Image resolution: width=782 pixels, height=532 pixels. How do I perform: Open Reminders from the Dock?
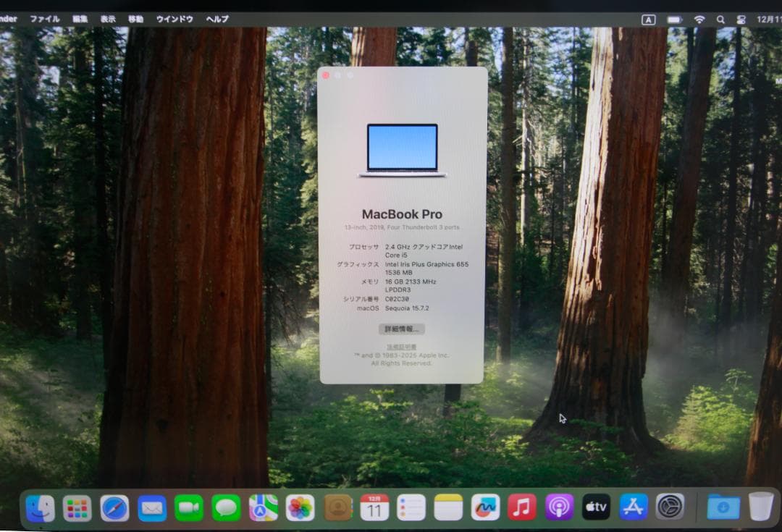point(411,507)
